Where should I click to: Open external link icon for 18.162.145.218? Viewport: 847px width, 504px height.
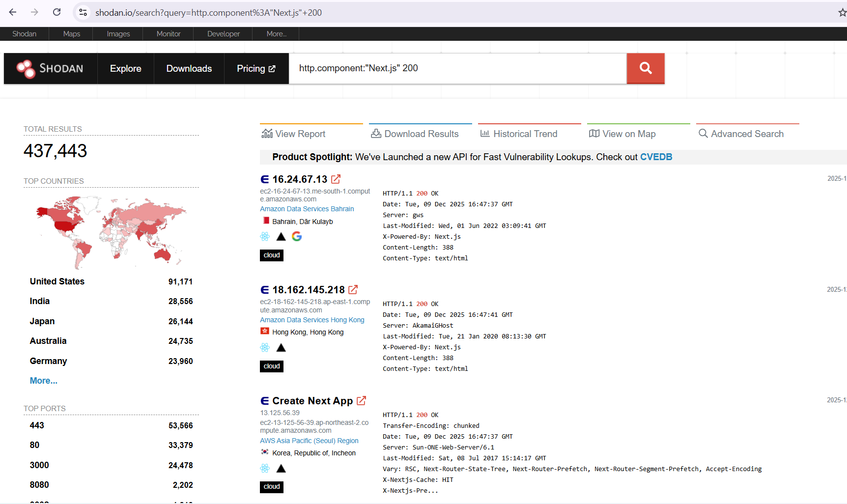(353, 290)
